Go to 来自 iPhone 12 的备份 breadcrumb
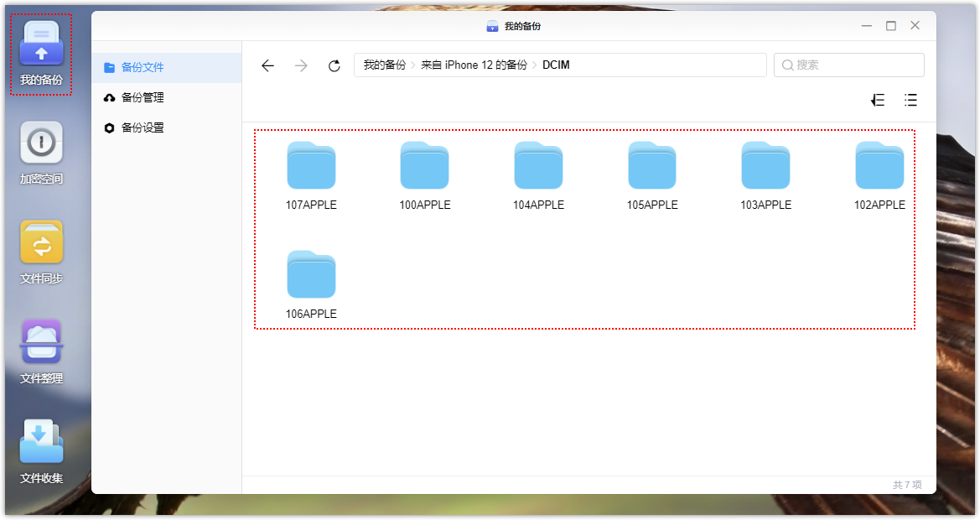 click(x=474, y=65)
